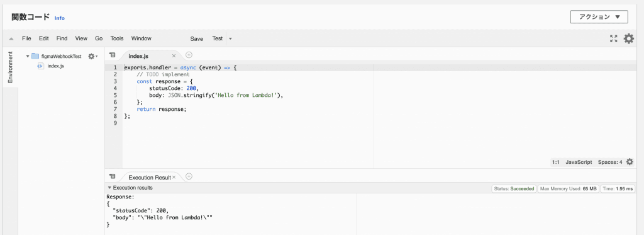The image size is (644, 235).
Task: Open the editor pane tab list icon
Action: pos(113,55)
